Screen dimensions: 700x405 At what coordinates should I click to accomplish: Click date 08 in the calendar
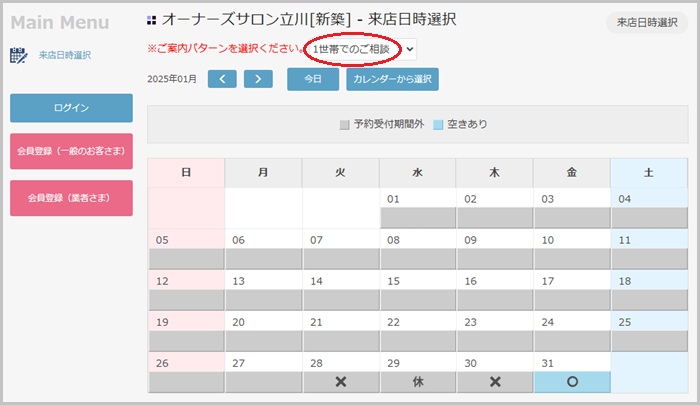(393, 240)
